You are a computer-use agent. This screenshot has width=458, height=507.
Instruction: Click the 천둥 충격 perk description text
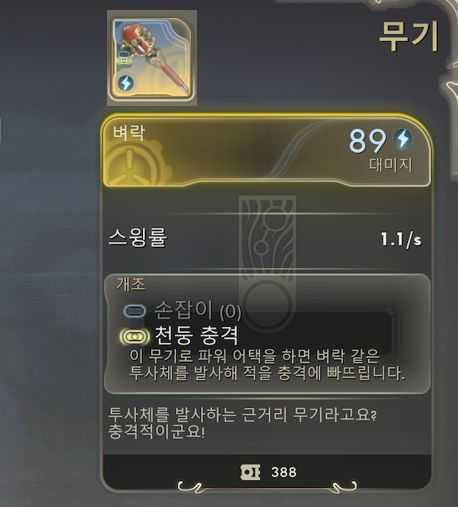267,365
